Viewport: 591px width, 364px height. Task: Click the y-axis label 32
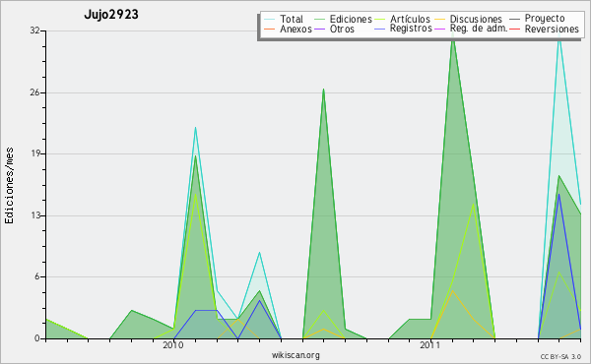34,30
